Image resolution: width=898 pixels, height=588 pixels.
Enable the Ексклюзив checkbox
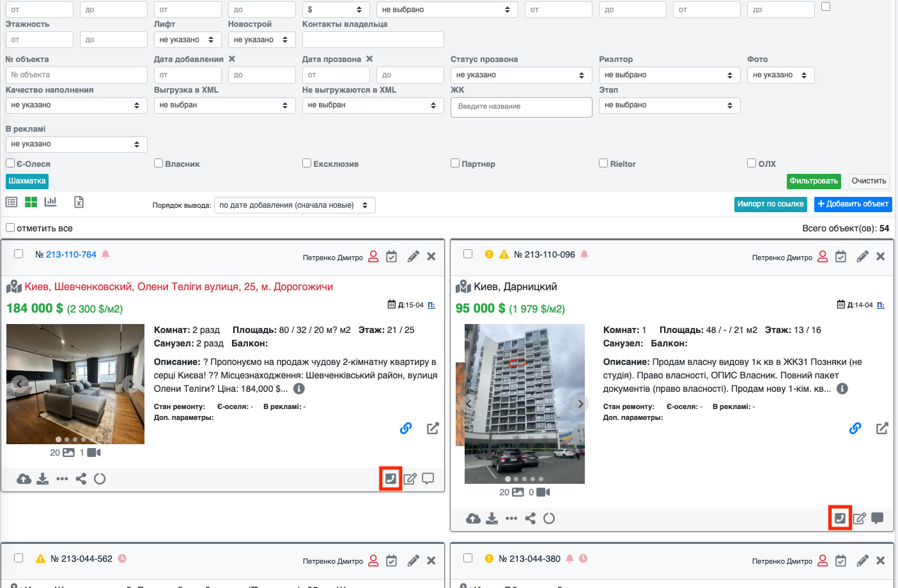(x=307, y=164)
